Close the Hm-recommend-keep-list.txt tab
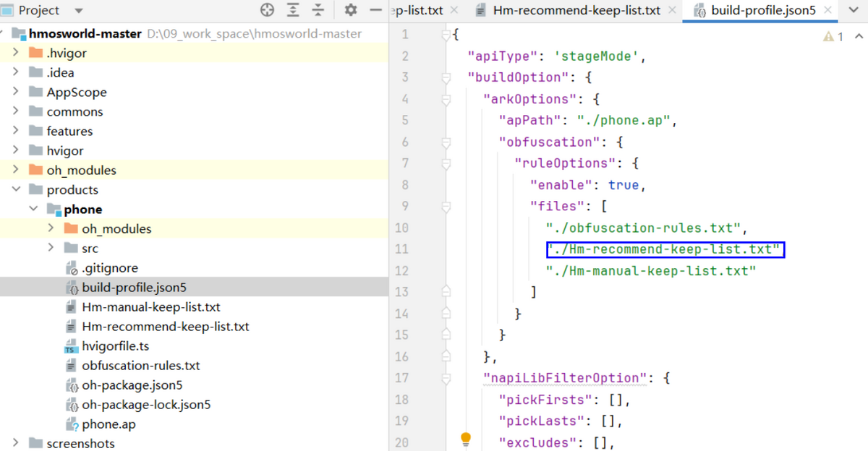Screen dimensions: 868x451 pyautogui.click(x=672, y=10)
